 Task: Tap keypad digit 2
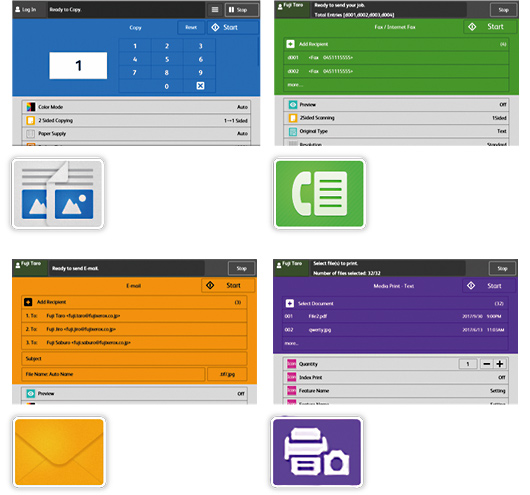click(x=167, y=46)
